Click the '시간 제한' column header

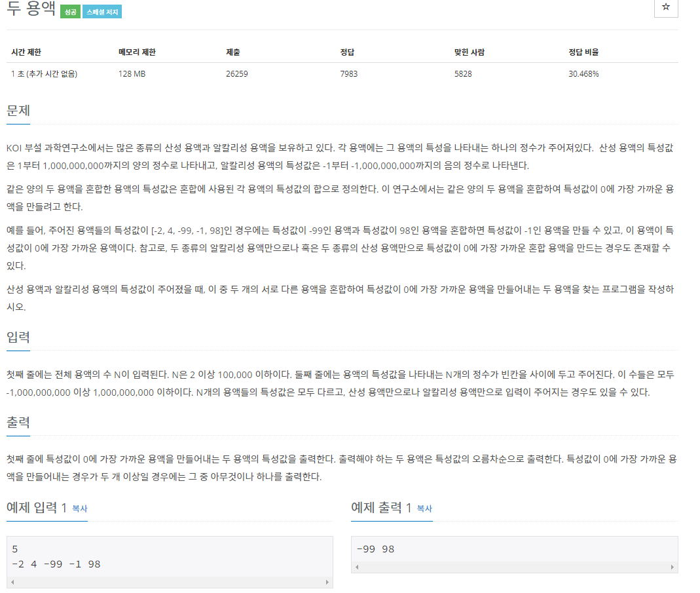[x=26, y=52]
